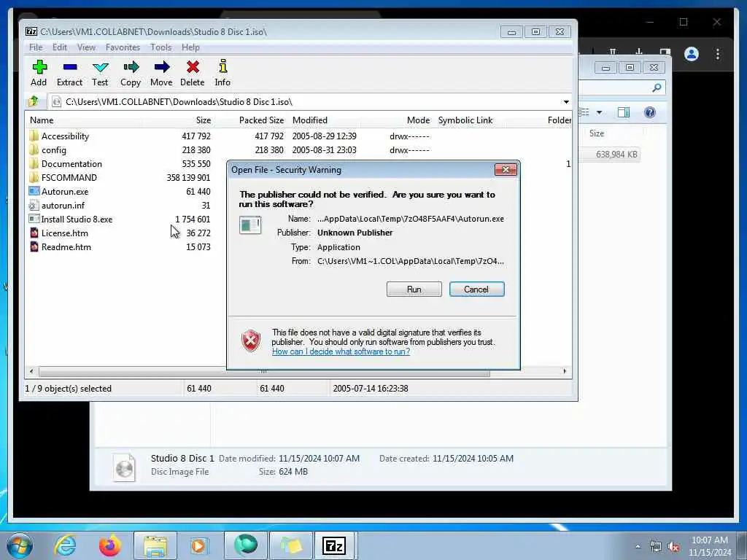This screenshot has height=560, width=747.
Task: Open the Help menu
Action: 190,47
